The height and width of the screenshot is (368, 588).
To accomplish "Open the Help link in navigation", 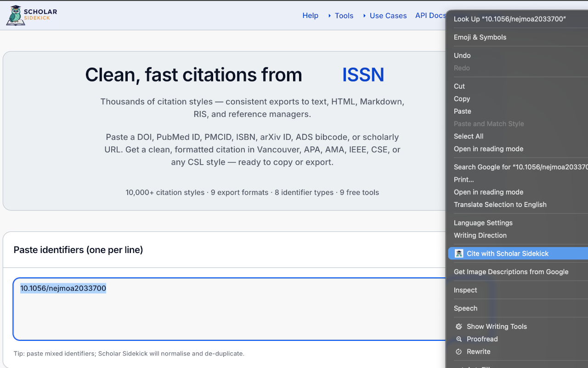I will click(310, 16).
